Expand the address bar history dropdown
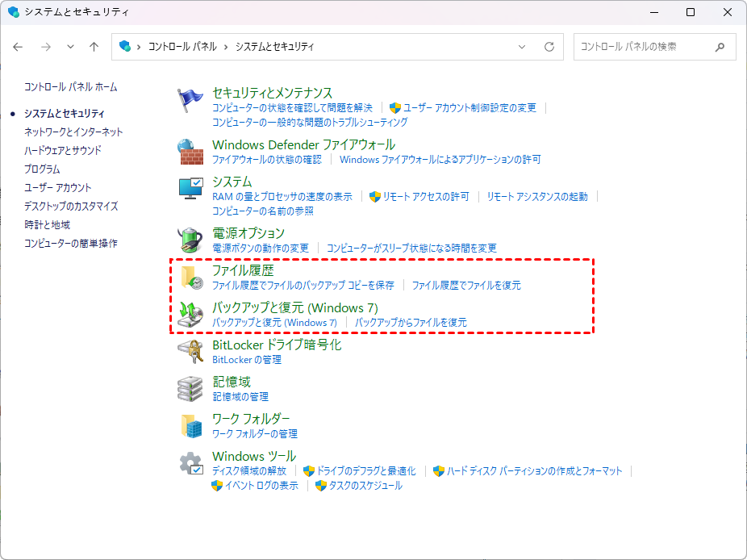Viewport: 747px width, 560px height. (x=522, y=47)
